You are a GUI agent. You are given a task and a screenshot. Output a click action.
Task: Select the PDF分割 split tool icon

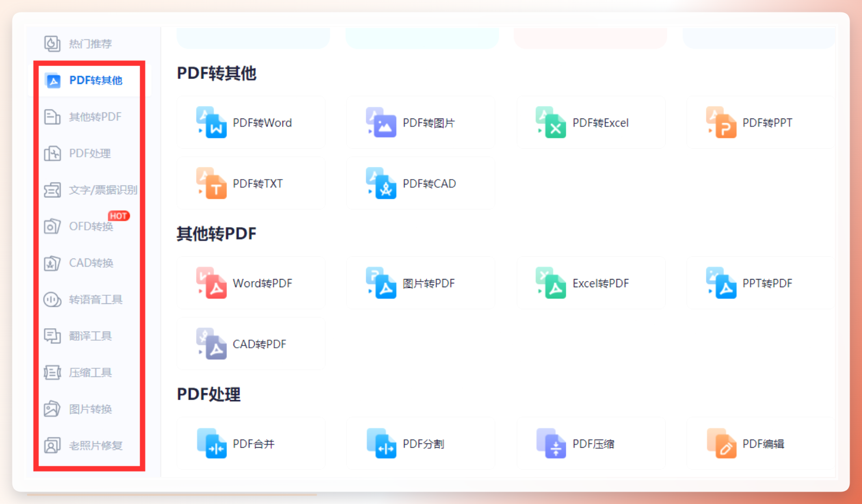[381, 443]
